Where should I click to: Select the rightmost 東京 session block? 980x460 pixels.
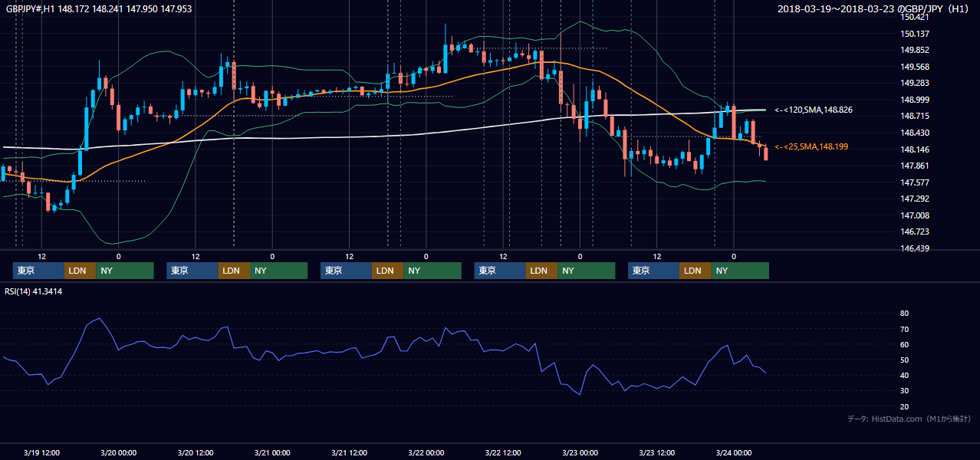(653, 271)
